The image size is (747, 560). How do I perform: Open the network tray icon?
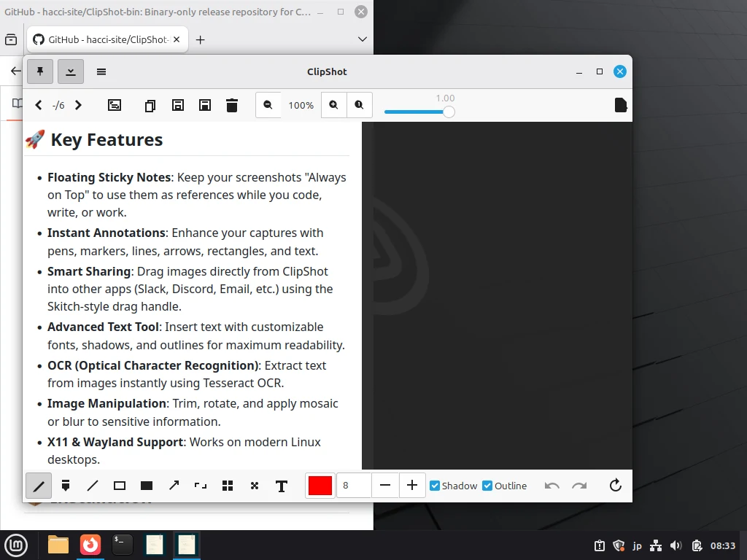pyautogui.click(x=656, y=545)
